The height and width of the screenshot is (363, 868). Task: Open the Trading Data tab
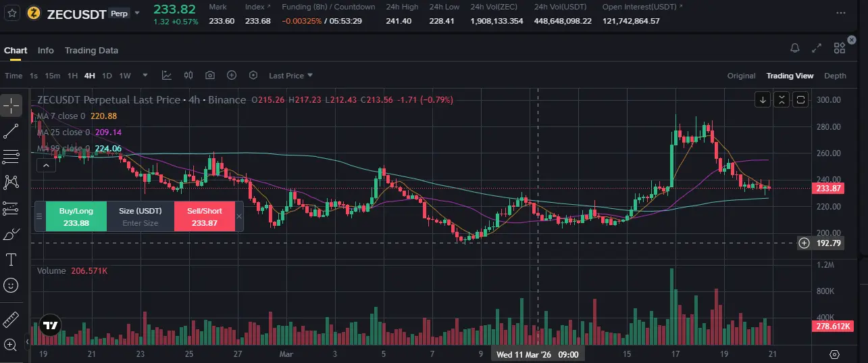point(91,51)
